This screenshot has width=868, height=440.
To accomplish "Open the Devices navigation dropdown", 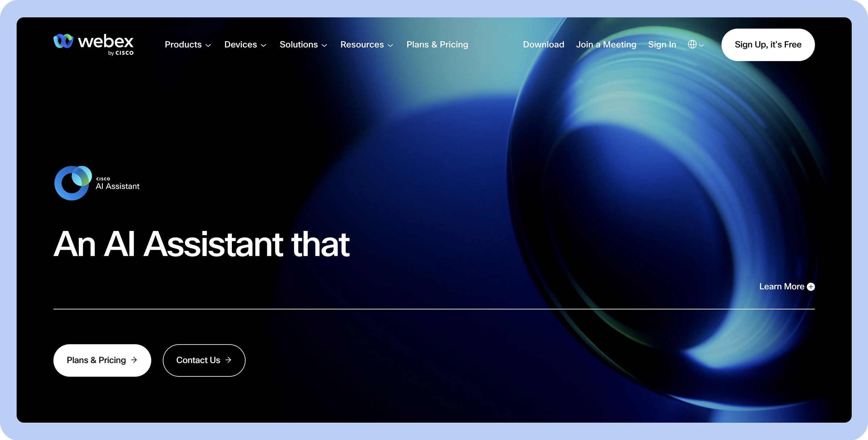I will pos(245,44).
